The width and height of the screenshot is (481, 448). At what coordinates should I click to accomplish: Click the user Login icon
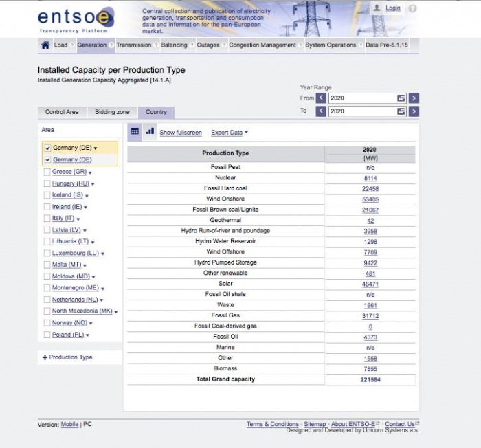point(377,8)
